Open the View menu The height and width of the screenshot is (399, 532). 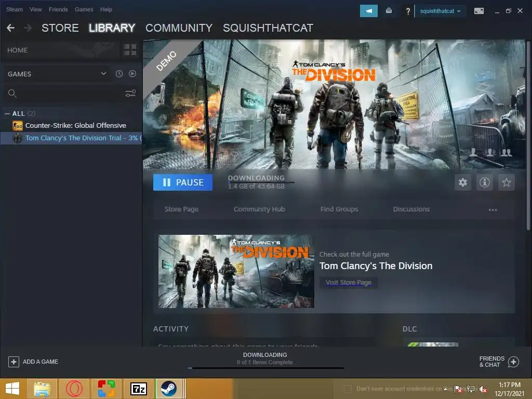point(36,9)
